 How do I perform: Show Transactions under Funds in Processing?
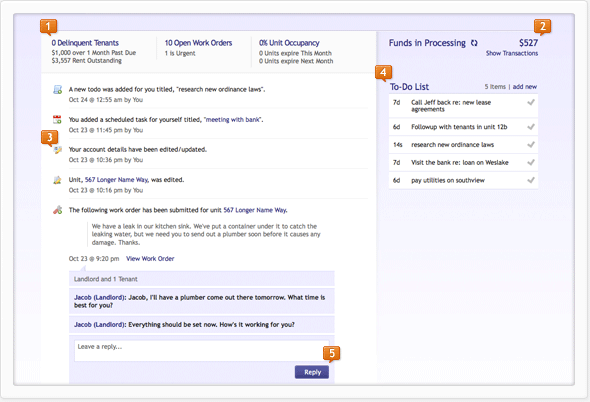[x=512, y=53]
